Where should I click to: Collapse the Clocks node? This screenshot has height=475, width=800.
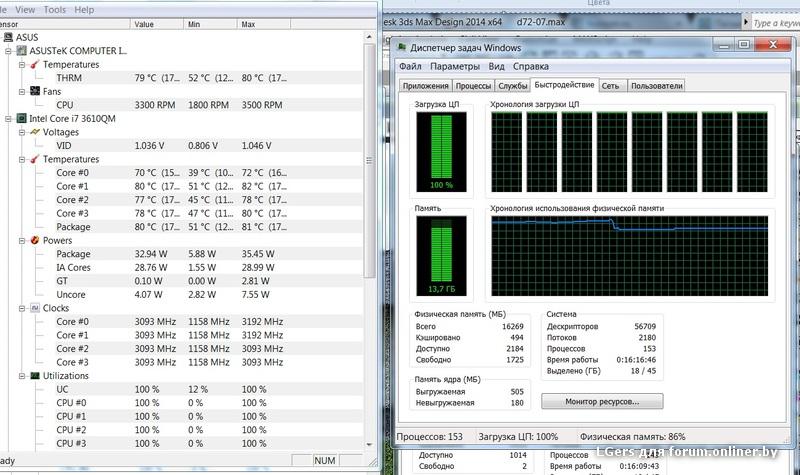(x=22, y=308)
